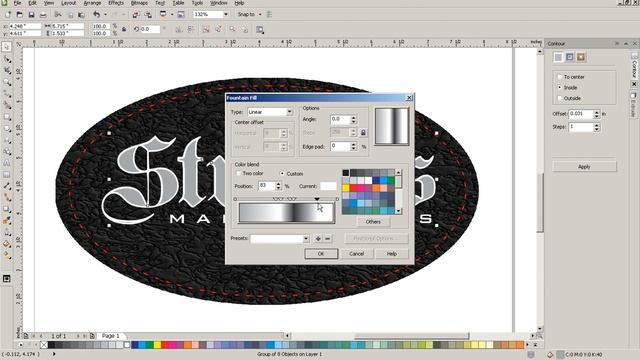Select the Text tool in the toolbox
The height and width of the screenshot is (360, 640).
(x=7, y=163)
